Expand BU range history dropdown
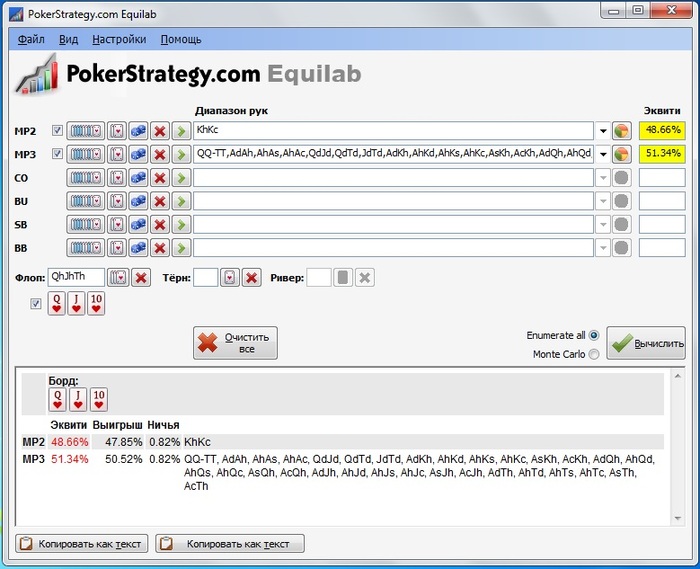Viewport: 700px width, 569px height. (603, 201)
